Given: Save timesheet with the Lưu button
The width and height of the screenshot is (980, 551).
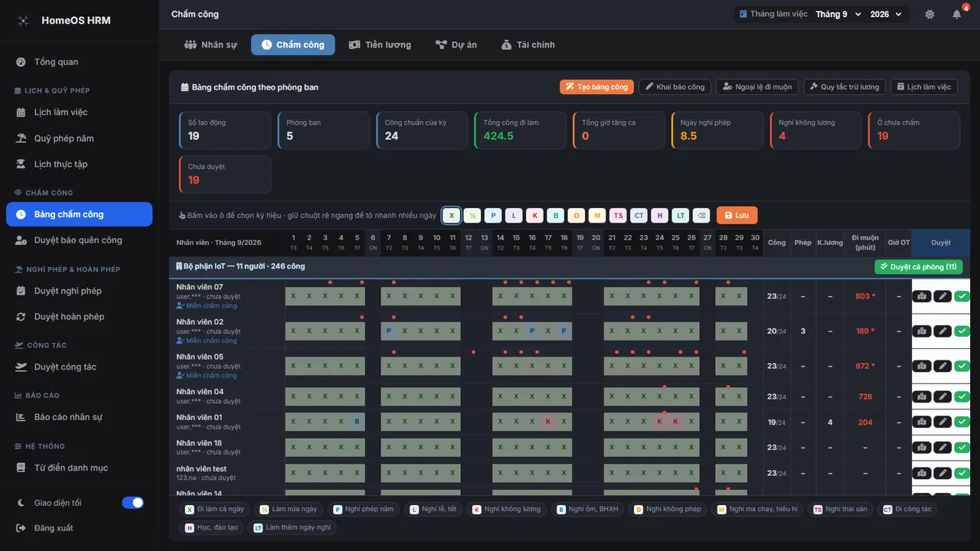Looking at the screenshot, I should click(x=737, y=216).
